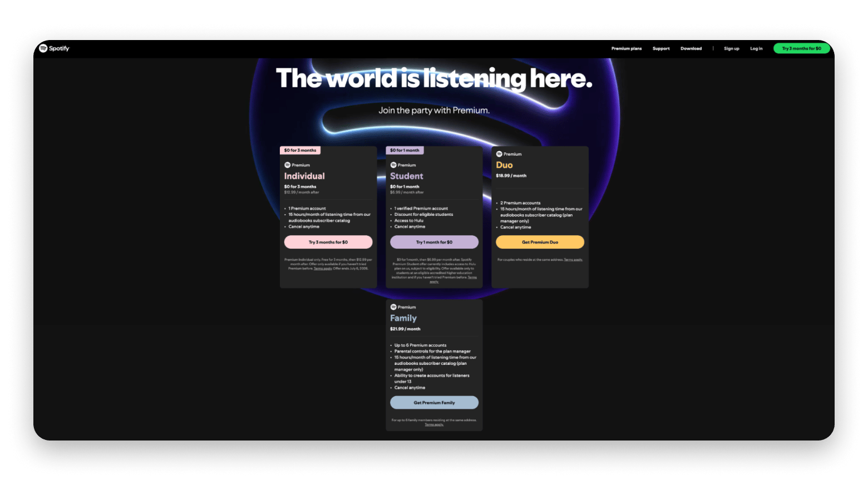Screen dimensions: 868x485
Task: Select the Student plan heading
Action: pos(407,176)
